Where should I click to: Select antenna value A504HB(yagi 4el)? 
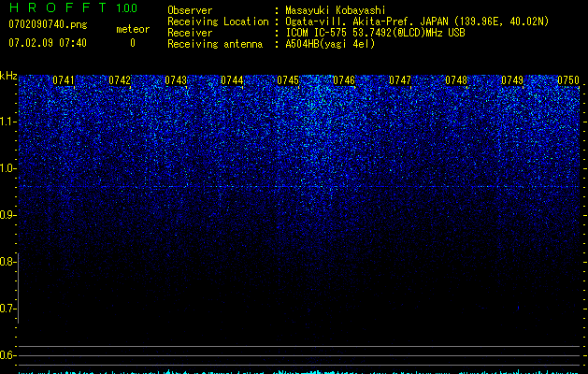330,44
